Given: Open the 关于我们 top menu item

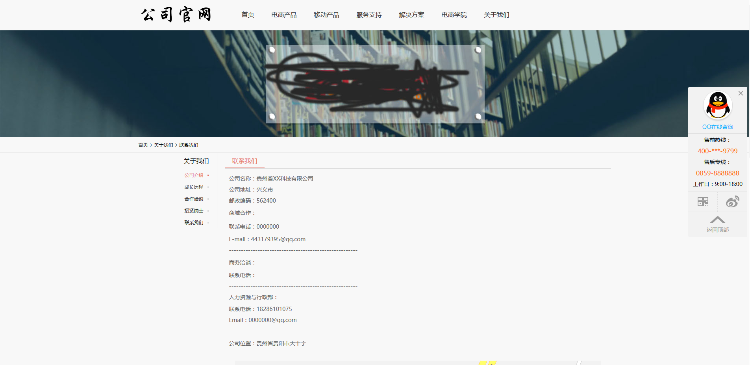Looking at the screenshot, I should 496,15.
